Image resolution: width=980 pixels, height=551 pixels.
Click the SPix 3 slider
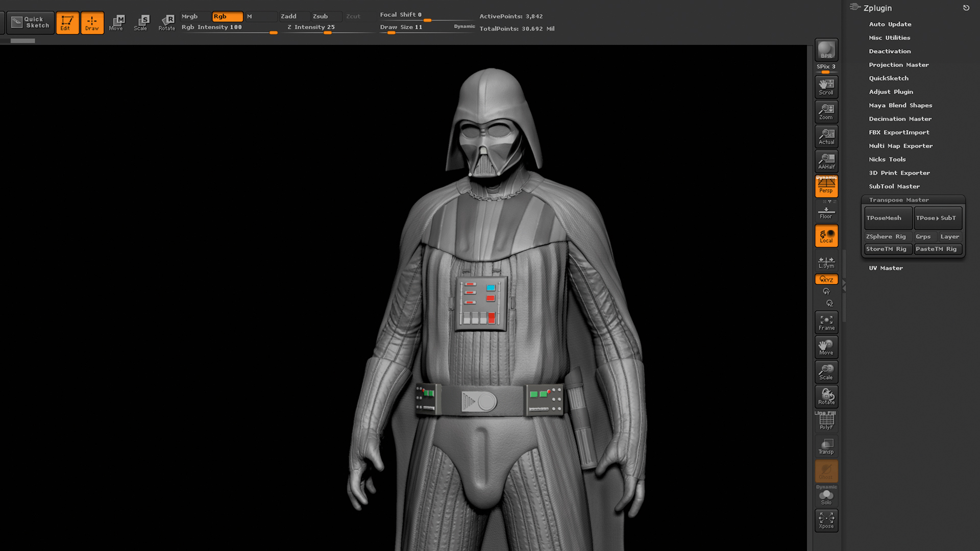click(x=826, y=68)
